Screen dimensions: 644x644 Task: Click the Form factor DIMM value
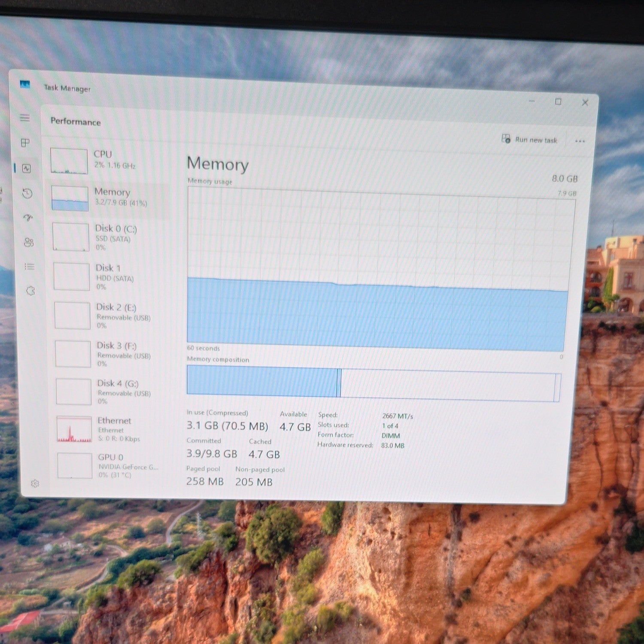(391, 435)
